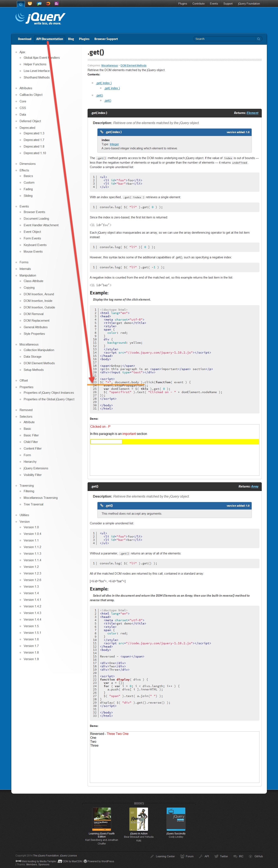The image size is (278, 868).
Task: Open jQuery in Action book cover
Action: point(139,819)
